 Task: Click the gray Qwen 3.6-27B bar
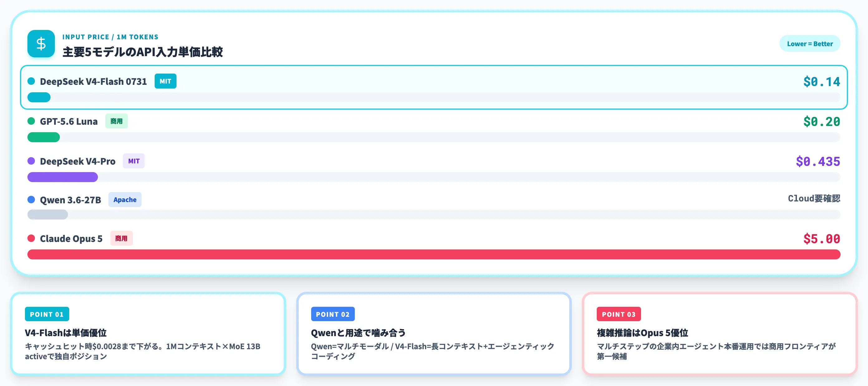pos(47,215)
